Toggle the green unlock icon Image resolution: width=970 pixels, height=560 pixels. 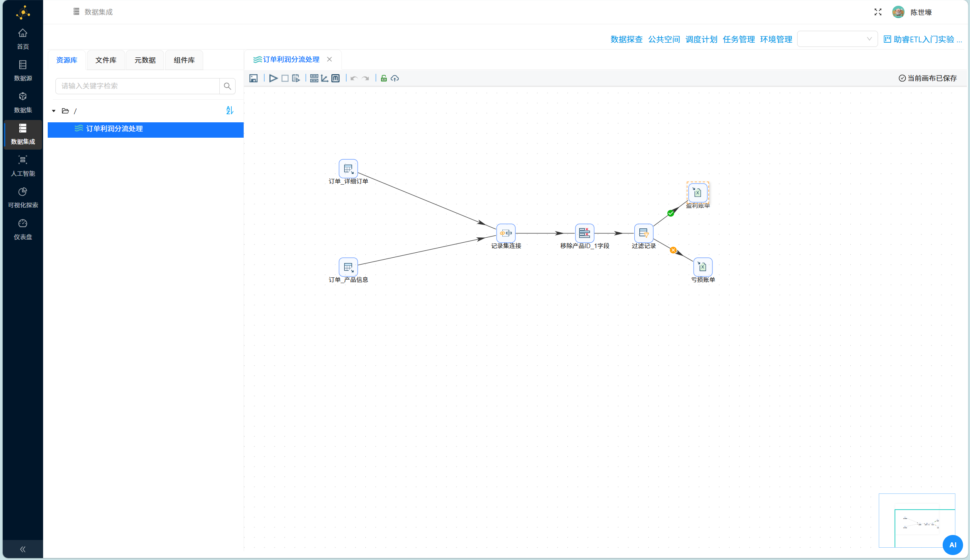point(384,78)
